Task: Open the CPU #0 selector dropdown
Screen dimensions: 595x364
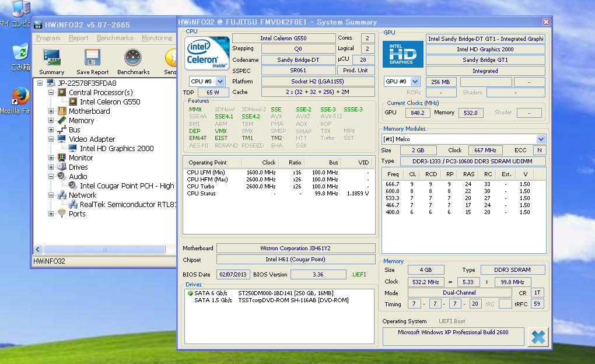Action: 220,82
